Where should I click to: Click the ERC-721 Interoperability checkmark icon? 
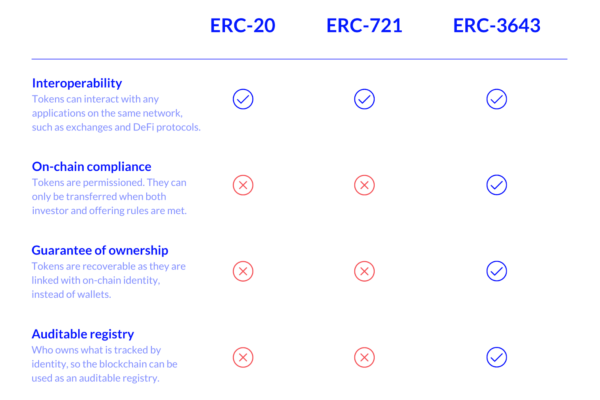click(x=364, y=99)
